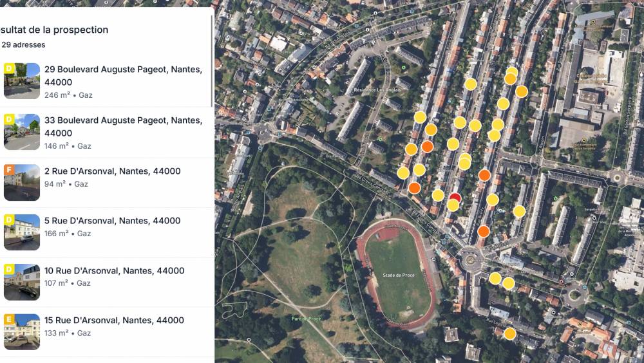Select the 2 Rue D'Arsonval address

point(106,183)
